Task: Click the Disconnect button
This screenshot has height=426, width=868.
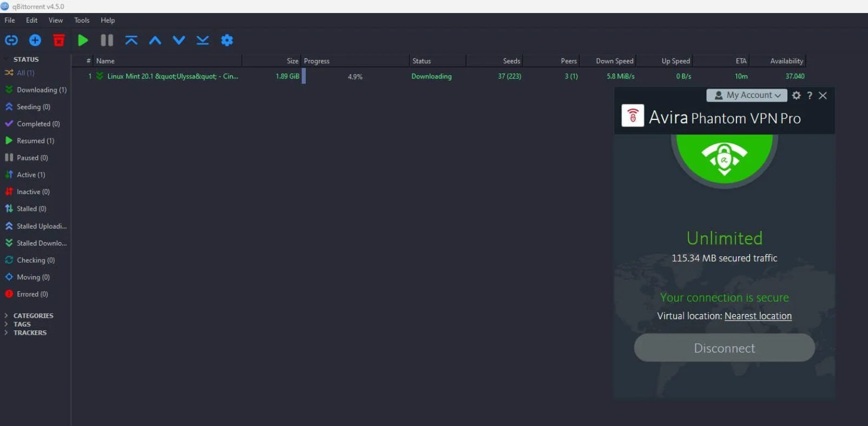Action: 724,348
